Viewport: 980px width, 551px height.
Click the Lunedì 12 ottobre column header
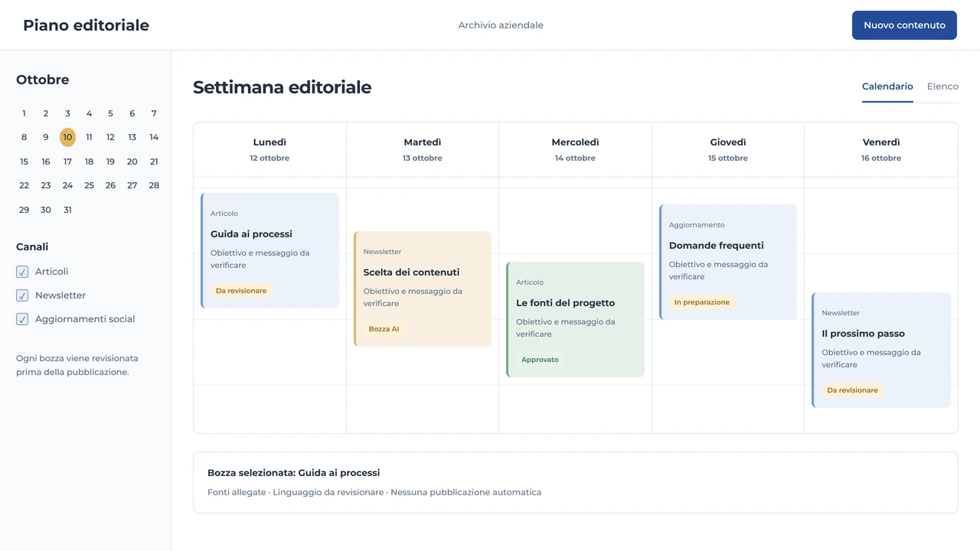(x=269, y=150)
